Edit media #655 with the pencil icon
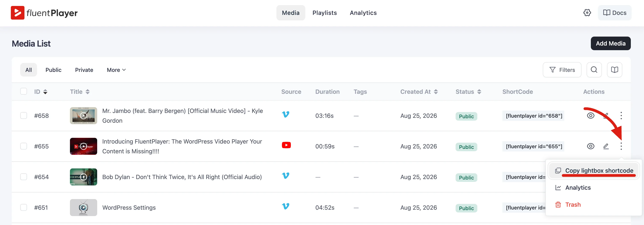The width and height of the screenshot is (644, 225). pyautogui.click(x=606, y=146)
